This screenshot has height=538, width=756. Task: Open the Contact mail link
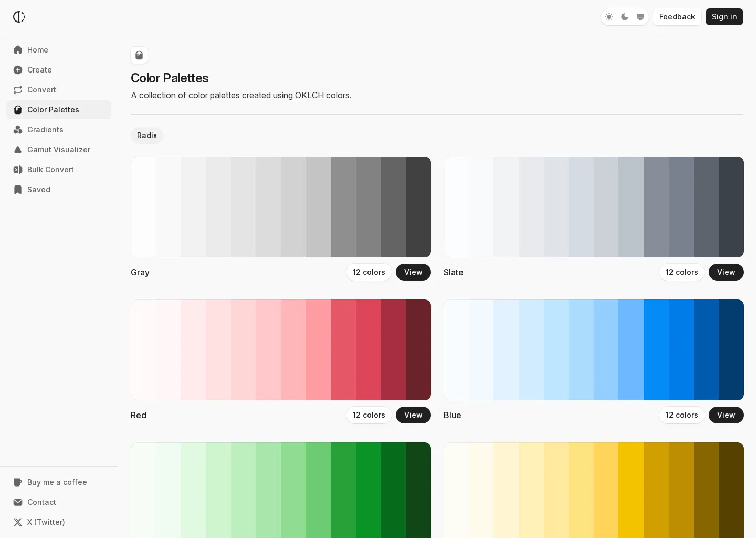(41, 502)
